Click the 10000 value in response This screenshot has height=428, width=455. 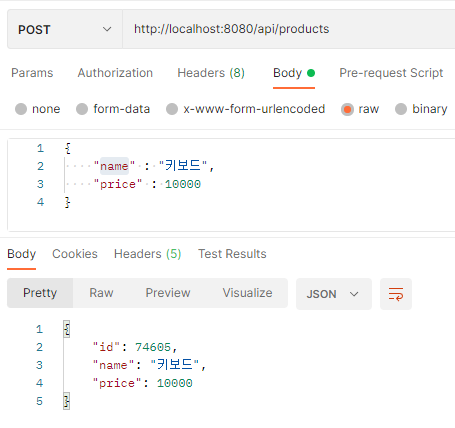point(175,383)
